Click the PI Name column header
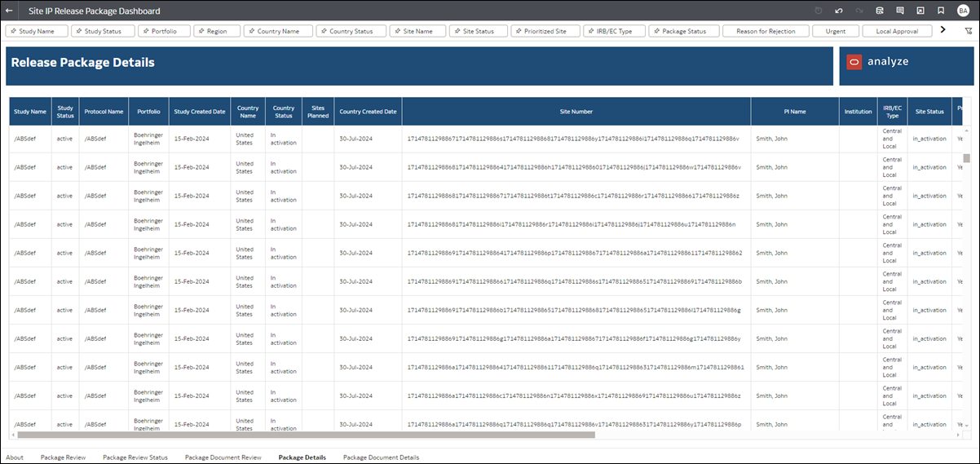 [x=795, y=112]
